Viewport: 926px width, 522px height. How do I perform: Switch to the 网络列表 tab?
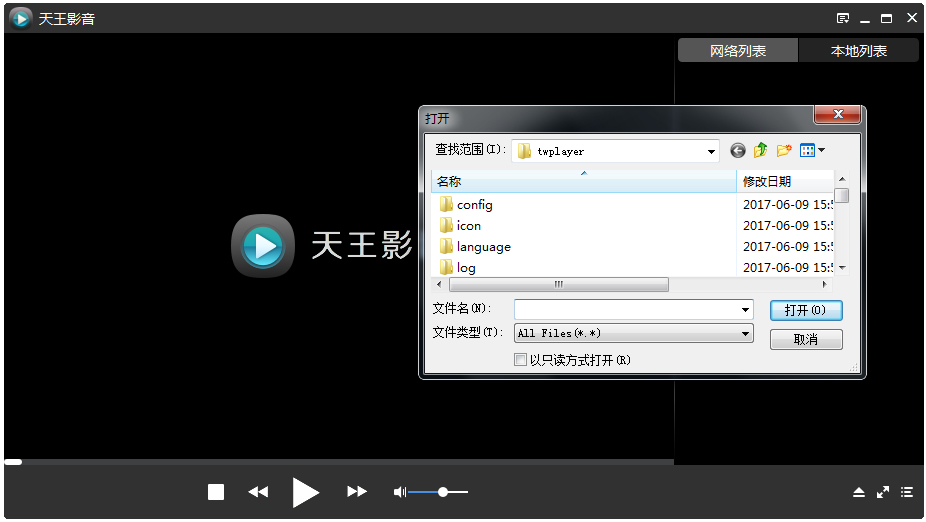pos(738,51)
